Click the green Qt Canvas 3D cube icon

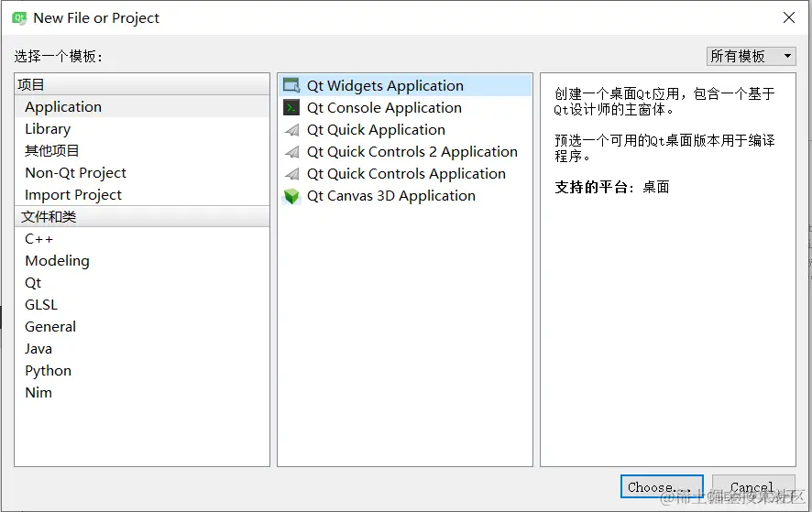click(291, 196)
